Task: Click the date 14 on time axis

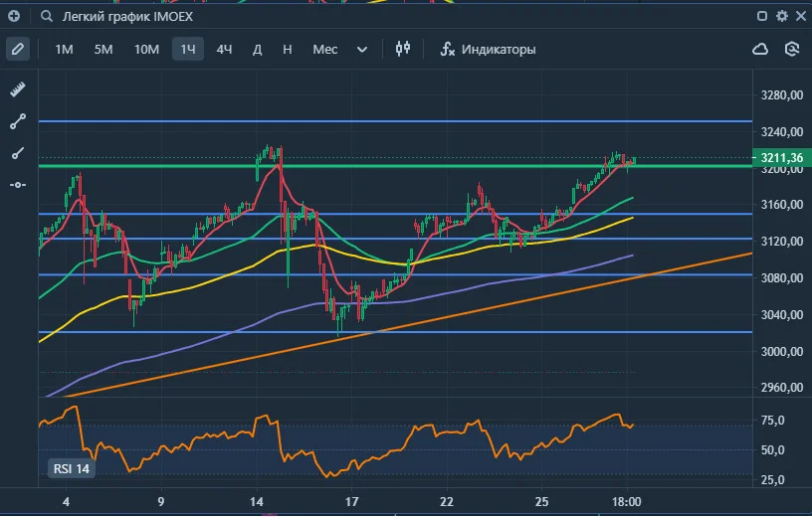Action: pos(257,502)
